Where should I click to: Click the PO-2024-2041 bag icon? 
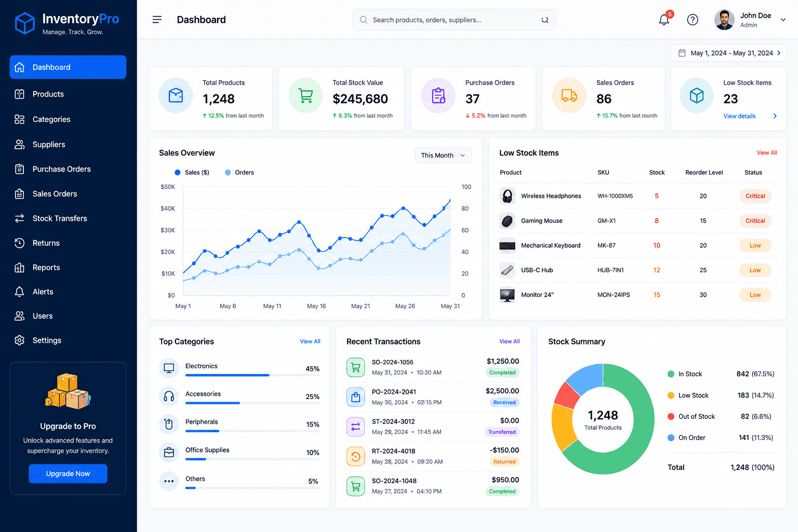coord(356,397)
